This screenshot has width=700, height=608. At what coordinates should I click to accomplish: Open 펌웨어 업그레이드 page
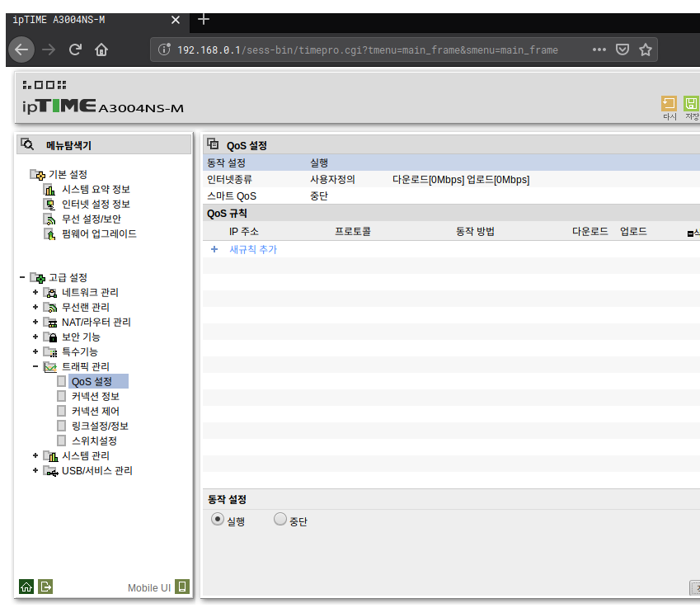click(x=99, y=233)
